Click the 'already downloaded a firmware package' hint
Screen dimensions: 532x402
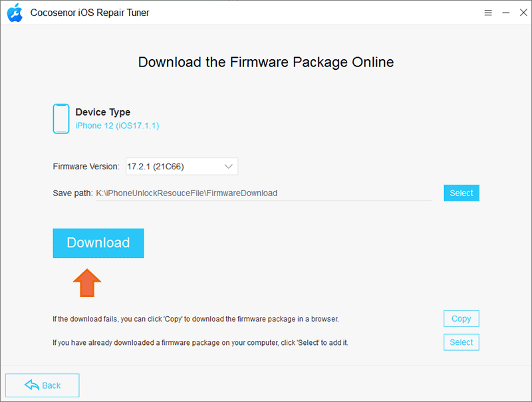200,343
